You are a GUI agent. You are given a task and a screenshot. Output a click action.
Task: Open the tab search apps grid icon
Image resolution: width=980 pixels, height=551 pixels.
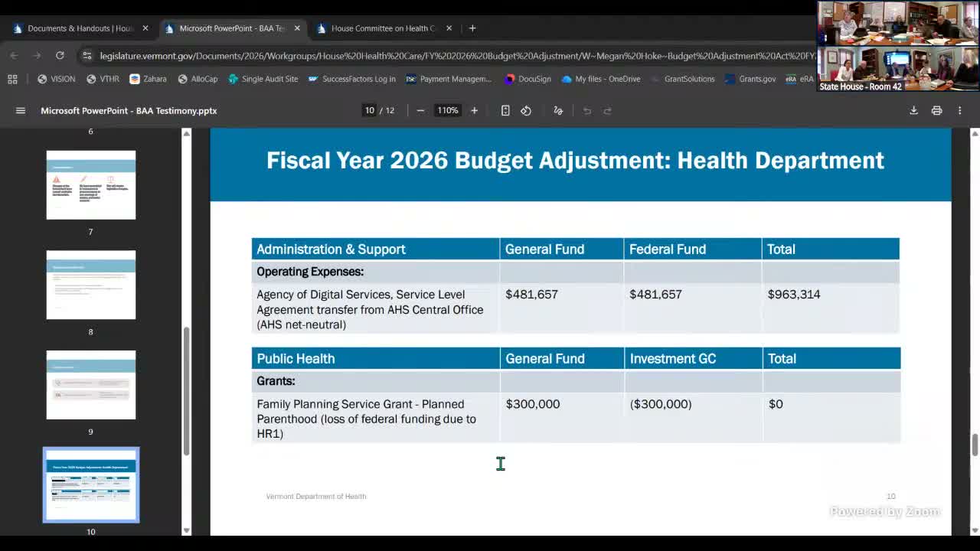coord(12,79)
